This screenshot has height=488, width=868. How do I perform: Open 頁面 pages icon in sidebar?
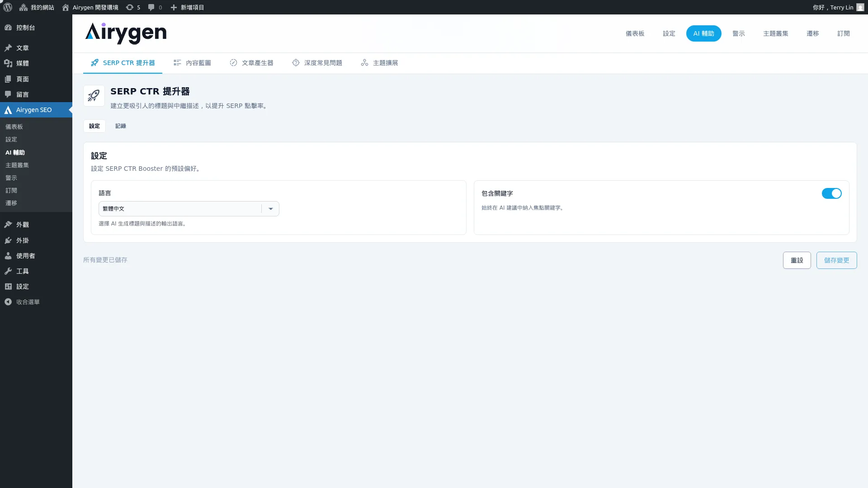click(x=8, y=79)
